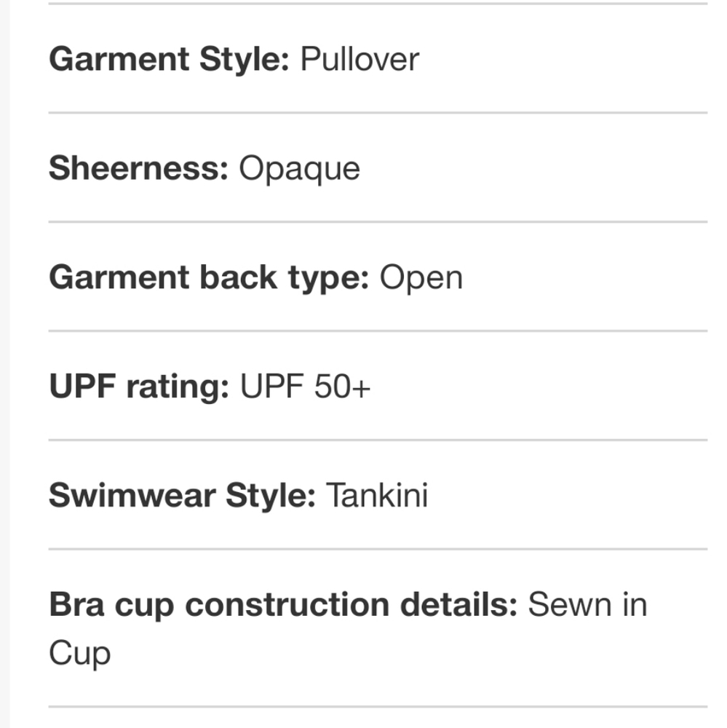The height and width of the screenshot is (728, 727).
Task: Select the Sewn in text
Action: coord(587,605)
